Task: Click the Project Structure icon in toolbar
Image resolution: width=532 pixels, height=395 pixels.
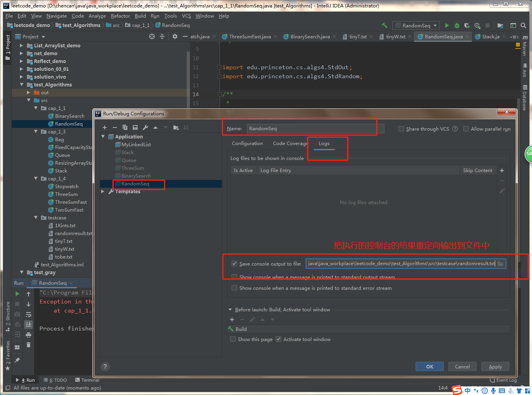Action: tap(500, 25)
